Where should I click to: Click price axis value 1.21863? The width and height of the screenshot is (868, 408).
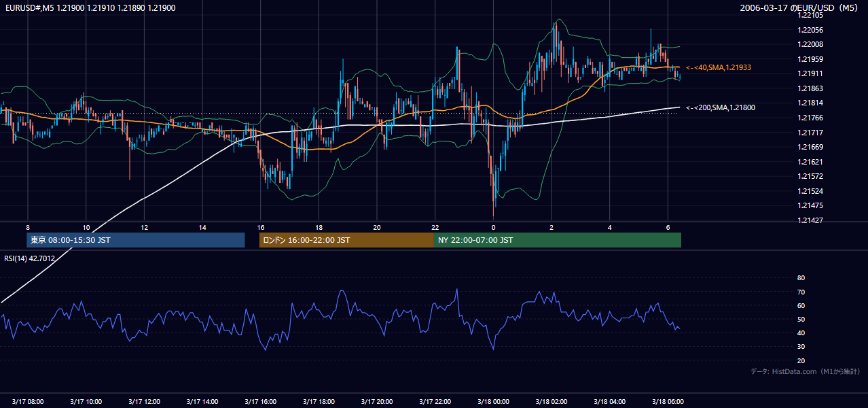coord(810,88)
